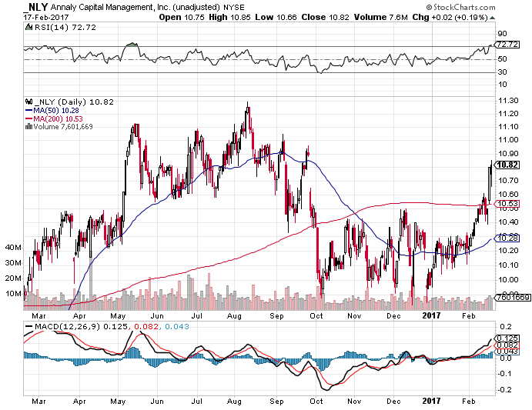Click the Aug label under the price chart
Screen dimensions: 532x410
[234, 316]
